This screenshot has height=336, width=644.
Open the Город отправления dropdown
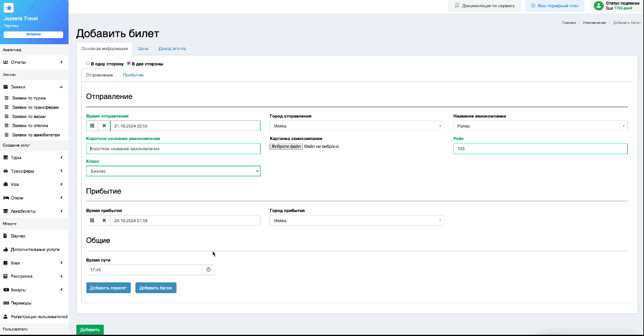coord(357,126)
